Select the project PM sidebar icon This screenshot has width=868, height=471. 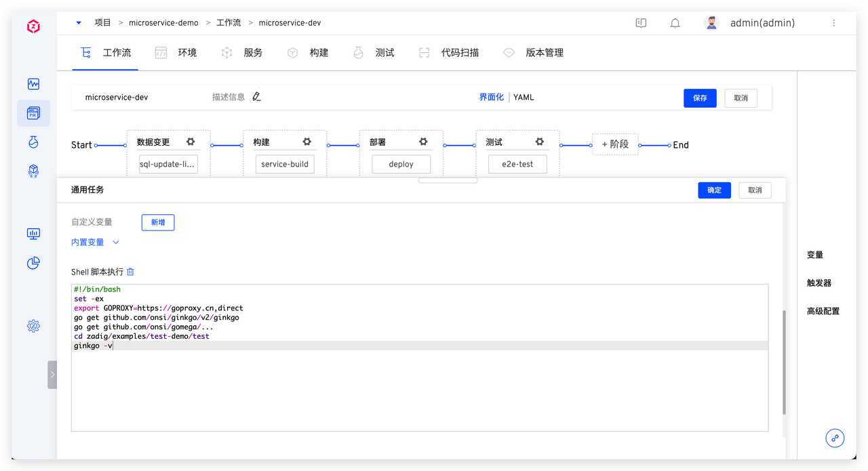(33, 113)
